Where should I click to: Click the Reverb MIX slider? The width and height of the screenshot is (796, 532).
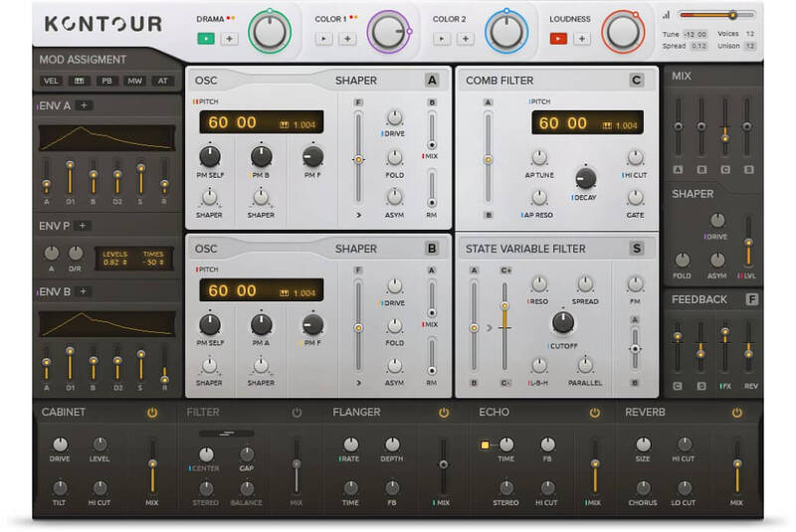point(737,466)
